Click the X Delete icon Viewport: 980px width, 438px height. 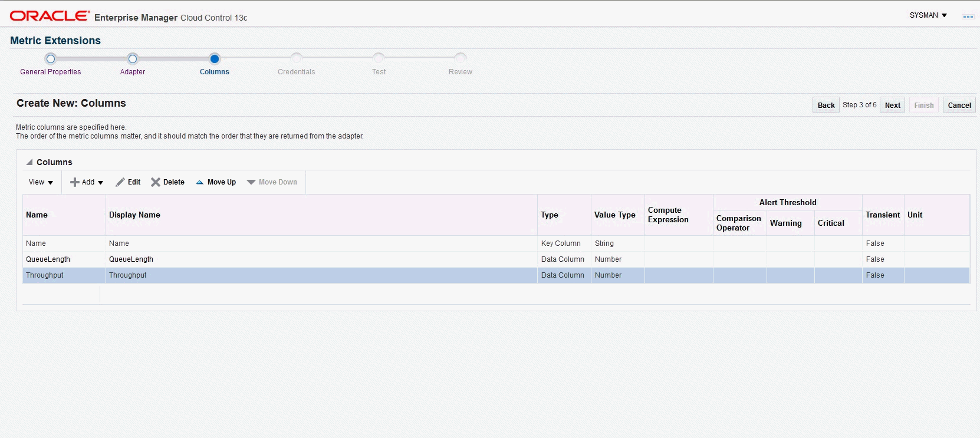coord(156,182)
